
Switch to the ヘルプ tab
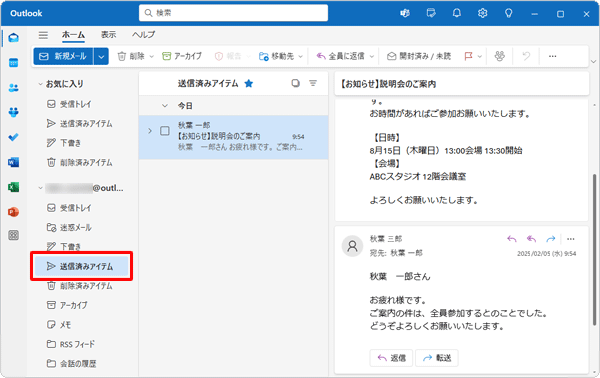[x=143, y=35]
